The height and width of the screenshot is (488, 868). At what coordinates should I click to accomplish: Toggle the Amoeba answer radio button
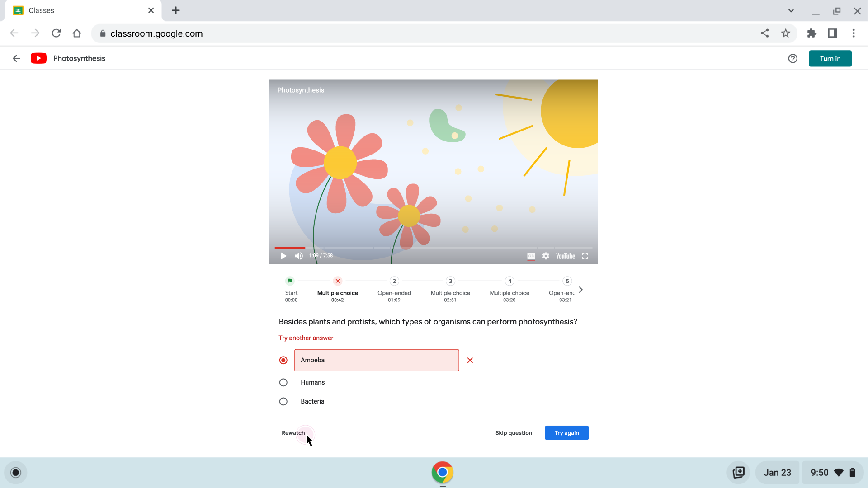[283, 360]
